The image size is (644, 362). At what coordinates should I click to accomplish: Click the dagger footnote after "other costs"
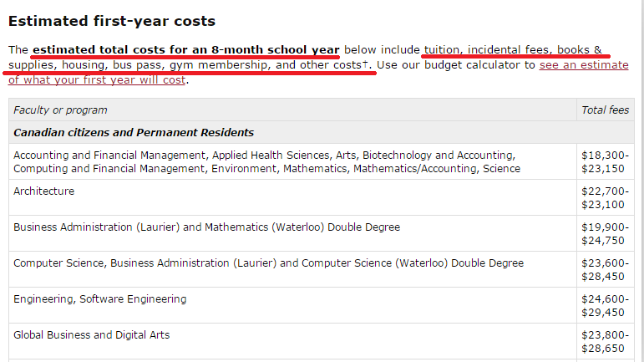click(365, 64)
